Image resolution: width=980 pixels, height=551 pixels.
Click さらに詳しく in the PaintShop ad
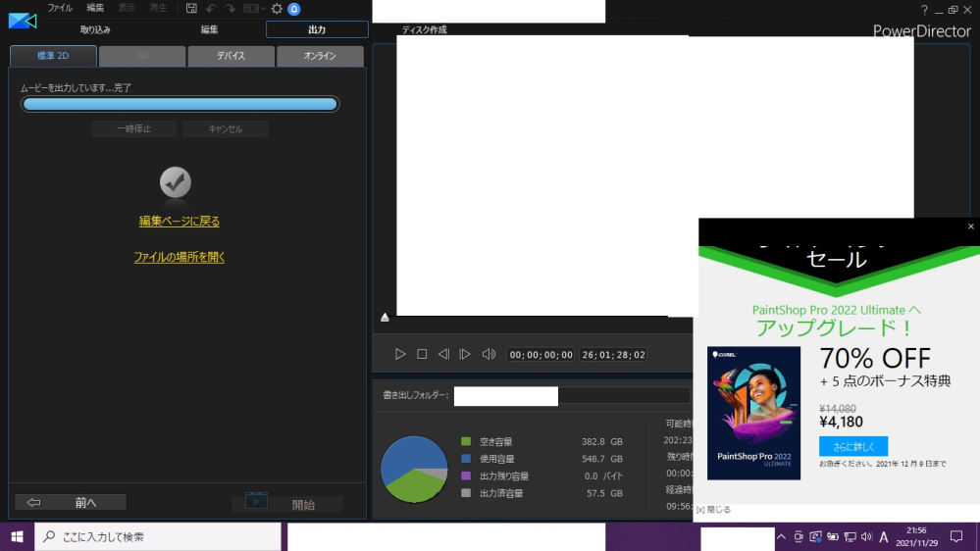click(853, 446)
